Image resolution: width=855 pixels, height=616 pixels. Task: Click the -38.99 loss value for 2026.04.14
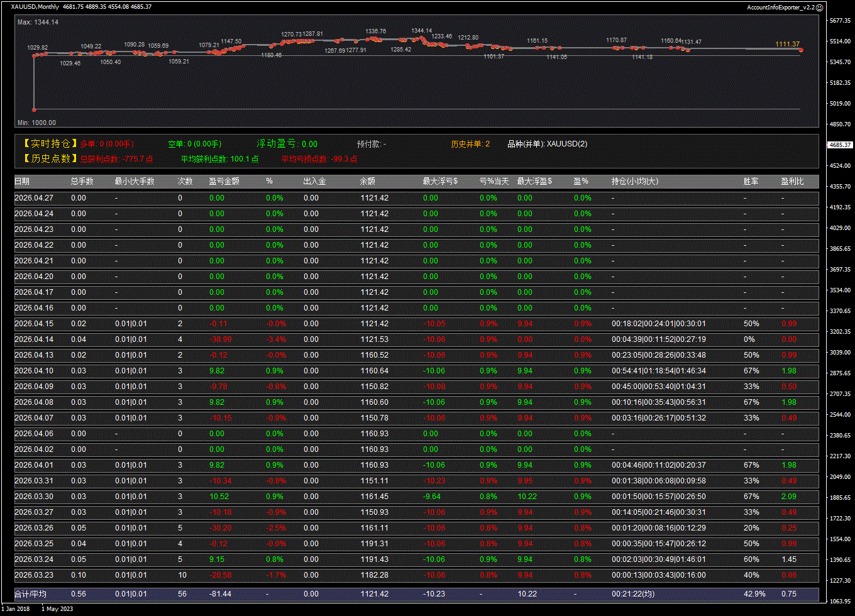point(221,339)
